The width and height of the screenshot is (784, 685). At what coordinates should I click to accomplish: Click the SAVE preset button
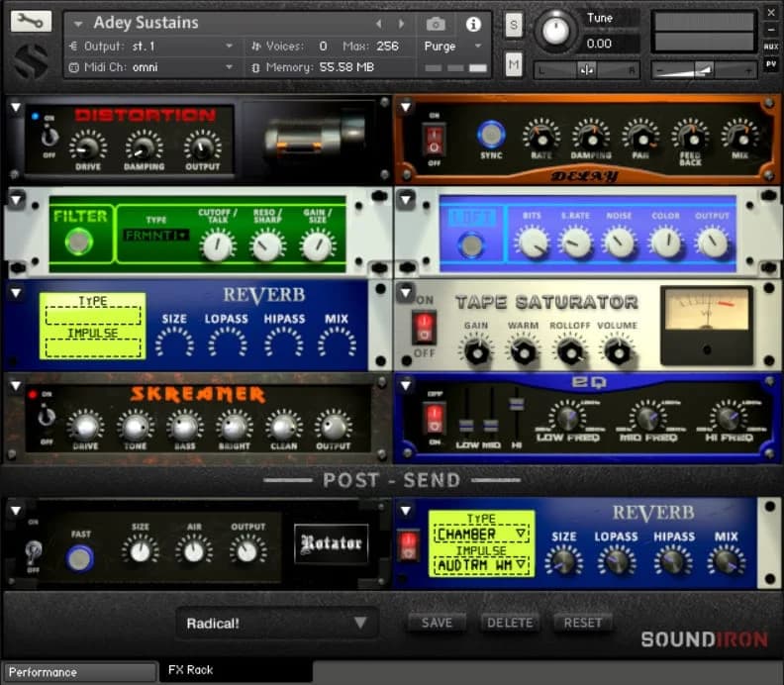[x=437, y=623]
